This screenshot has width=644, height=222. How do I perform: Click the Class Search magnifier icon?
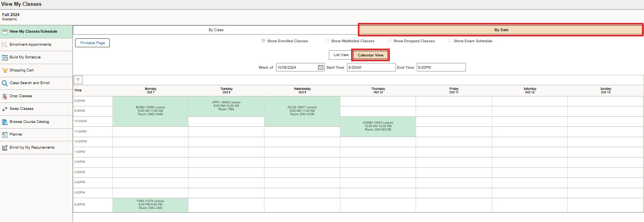pyautogui.click(x=5, y=83)
